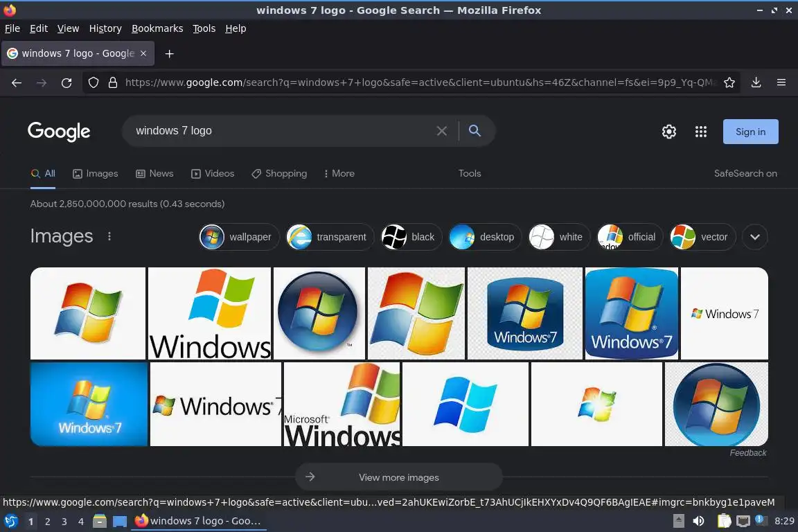Open the start menu launcher icon
798x532 pixels.
coord(10,522)
